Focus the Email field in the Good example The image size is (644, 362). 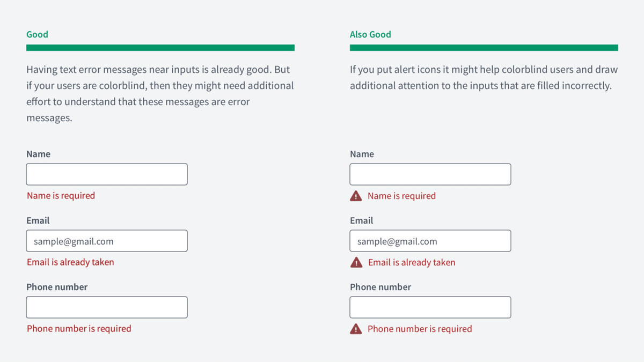click(x=107, y=241)
